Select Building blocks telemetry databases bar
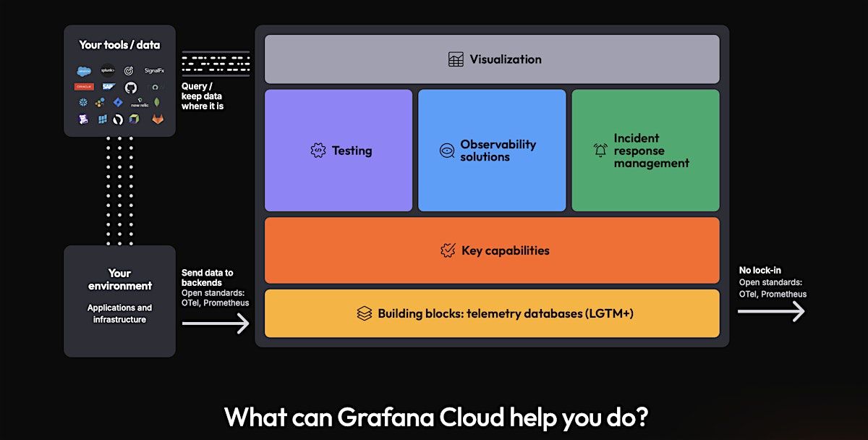868x440 pixels. coord(492,313)
